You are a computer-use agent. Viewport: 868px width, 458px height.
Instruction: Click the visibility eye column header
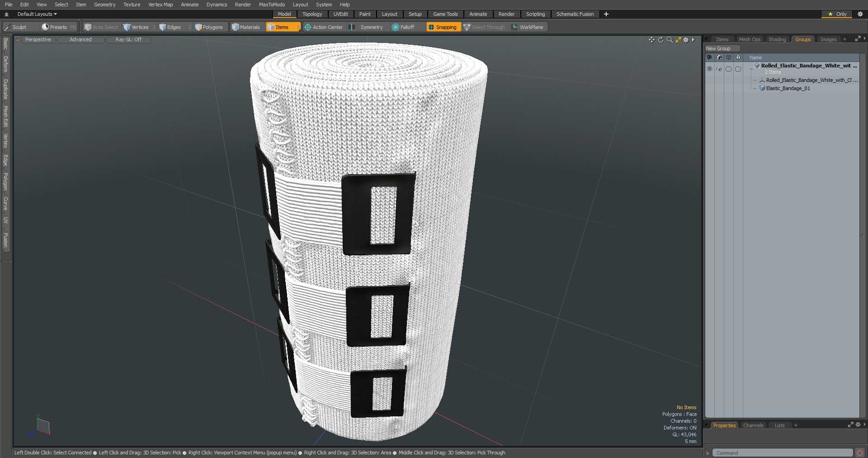pos(709,57)
